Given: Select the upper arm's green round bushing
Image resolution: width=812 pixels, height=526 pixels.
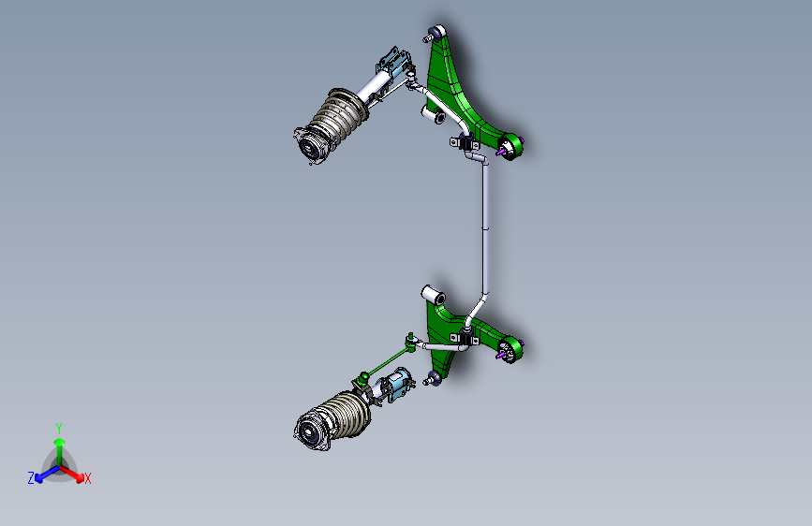Looking at the screenshot, I should click(512, 145).
